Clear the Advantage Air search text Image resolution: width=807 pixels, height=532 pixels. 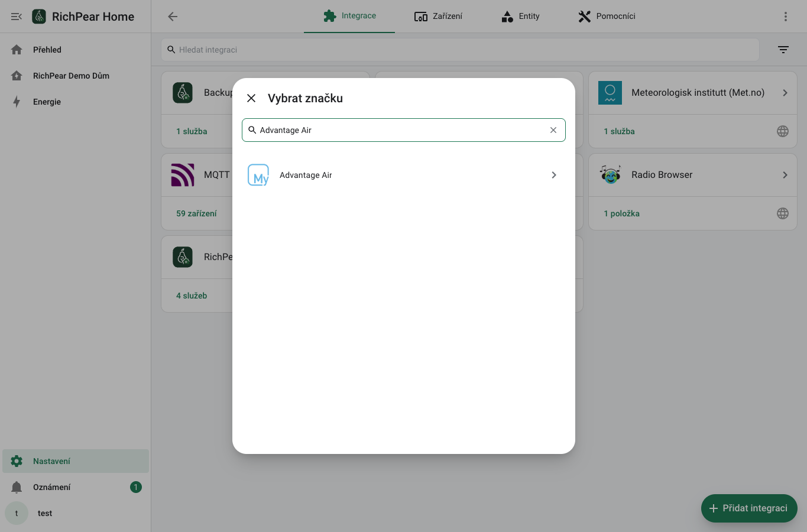click(553, 130)
